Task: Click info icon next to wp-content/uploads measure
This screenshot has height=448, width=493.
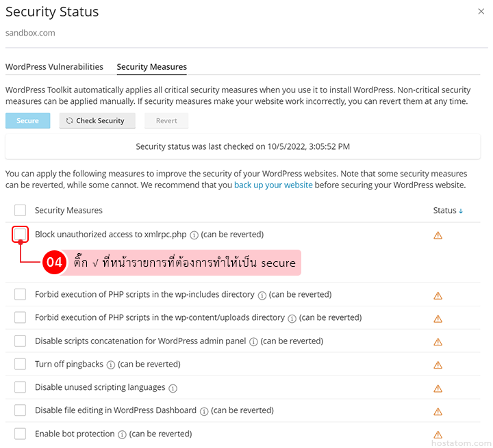Action: point(292,319)
